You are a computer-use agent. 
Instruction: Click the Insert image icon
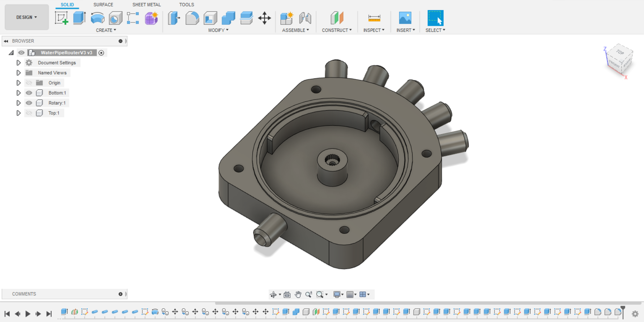pos(405,18)
